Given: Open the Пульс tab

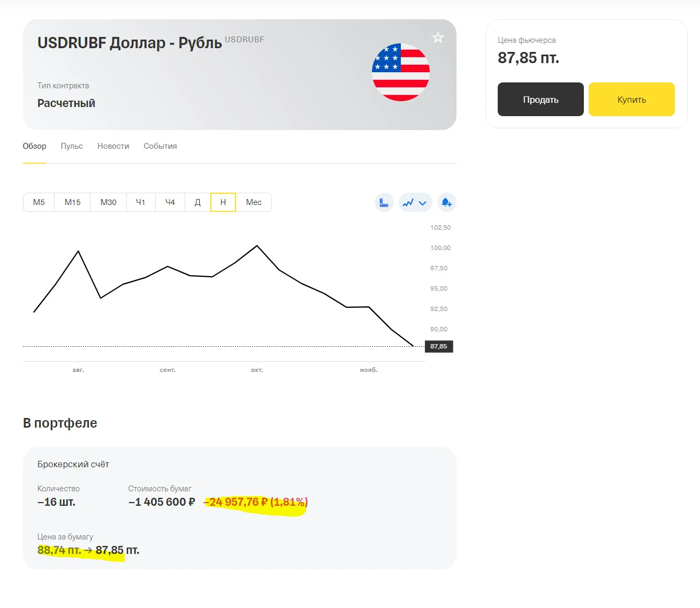Looking at the screenshot, I should coord(72,146).
